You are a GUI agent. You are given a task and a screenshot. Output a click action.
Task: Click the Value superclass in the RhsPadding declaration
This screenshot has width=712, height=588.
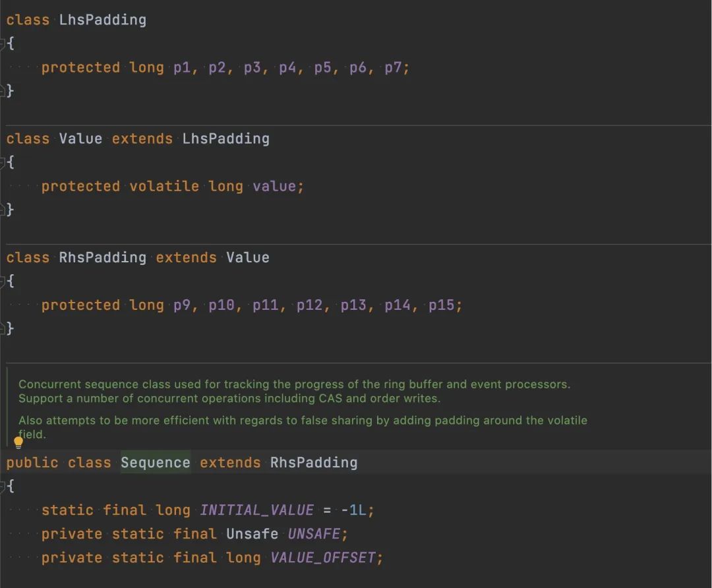click(x=248, y=258)
